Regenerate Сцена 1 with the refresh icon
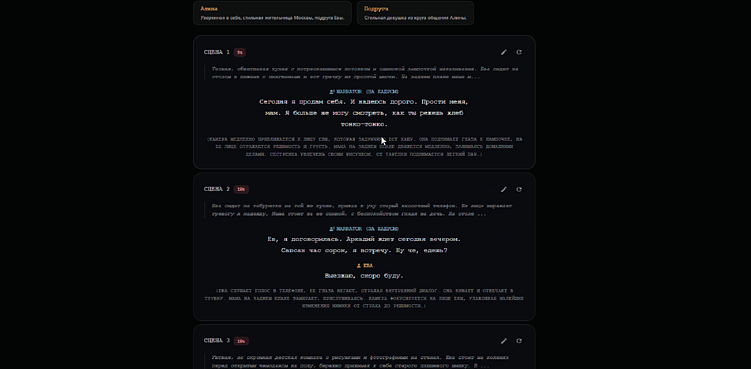Image resolution: width=751 pixels, height=369 pixels. tap(519, 52)
